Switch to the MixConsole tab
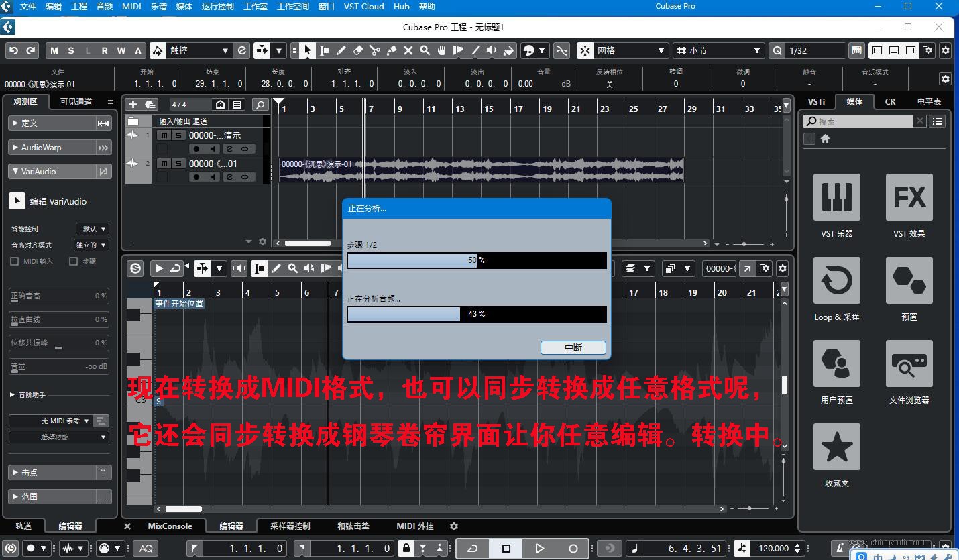The image size is (959, 560). click(x=170, y=526)
